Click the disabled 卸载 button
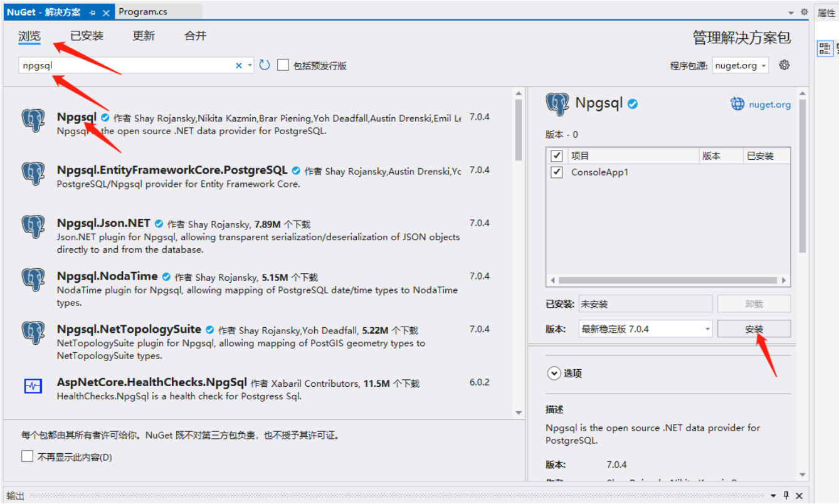This screenshot has width=839, height=504. (x=754, y=304)
